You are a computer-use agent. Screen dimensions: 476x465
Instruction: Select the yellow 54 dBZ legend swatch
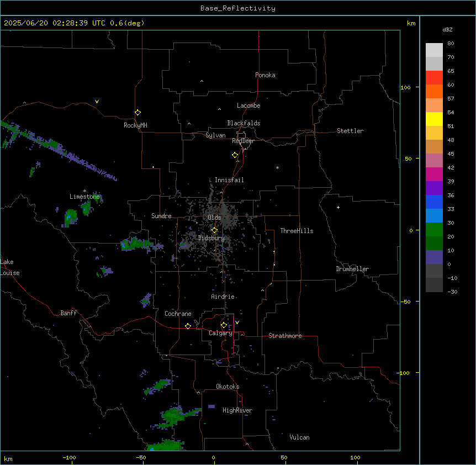(x=434, y=119)
